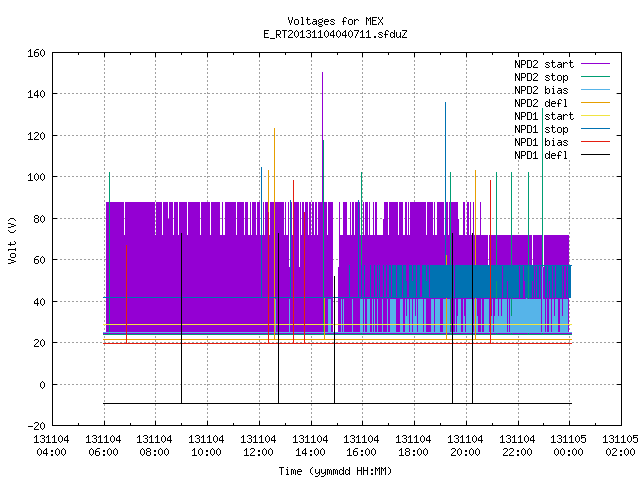Screen dimensions: 640x480
Task: Click x-axis tick label 131104 18:00
Action: coord(413,446)
